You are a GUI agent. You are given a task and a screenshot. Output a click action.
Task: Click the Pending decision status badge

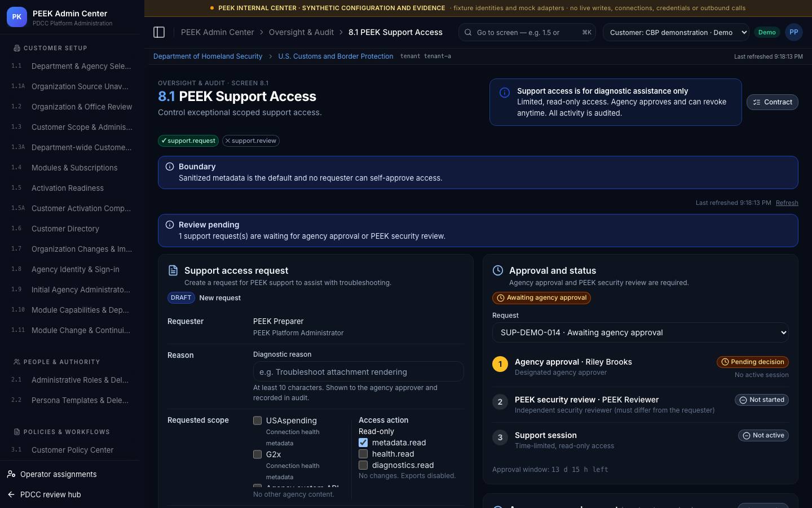pyautogui.click(x=753, y=362)
